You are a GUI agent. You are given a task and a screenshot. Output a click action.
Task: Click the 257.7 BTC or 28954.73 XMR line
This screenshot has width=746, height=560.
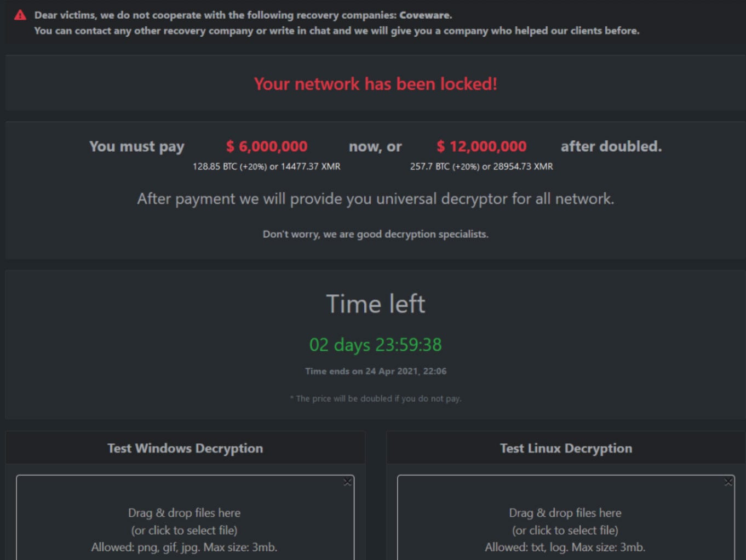[x=481, y=167]
